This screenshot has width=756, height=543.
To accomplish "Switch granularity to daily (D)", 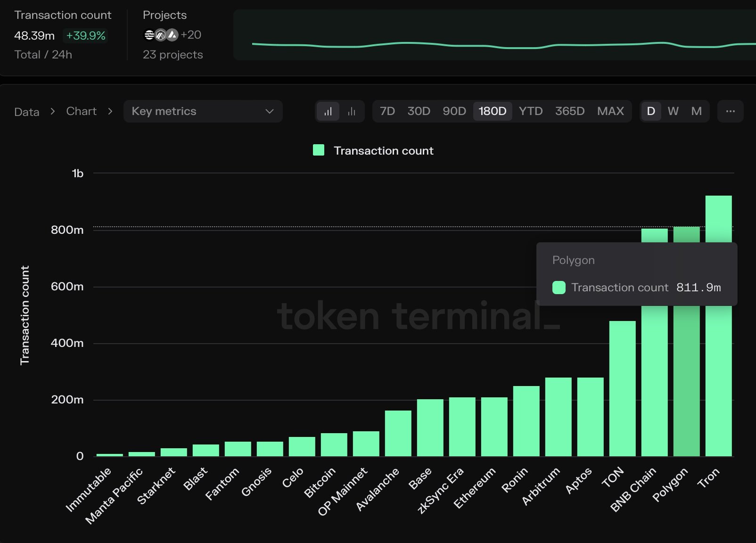I will point(651,111).
